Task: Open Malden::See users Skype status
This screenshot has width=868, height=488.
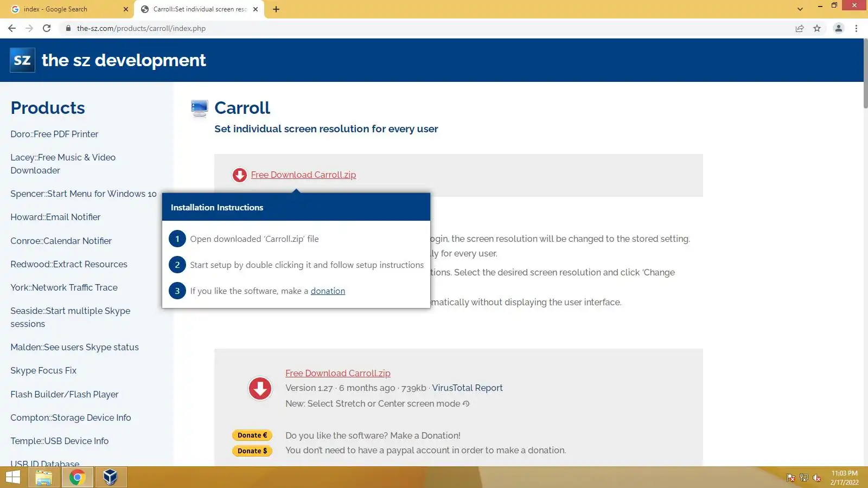Action: pyautogui.click(x=74, y=347)
